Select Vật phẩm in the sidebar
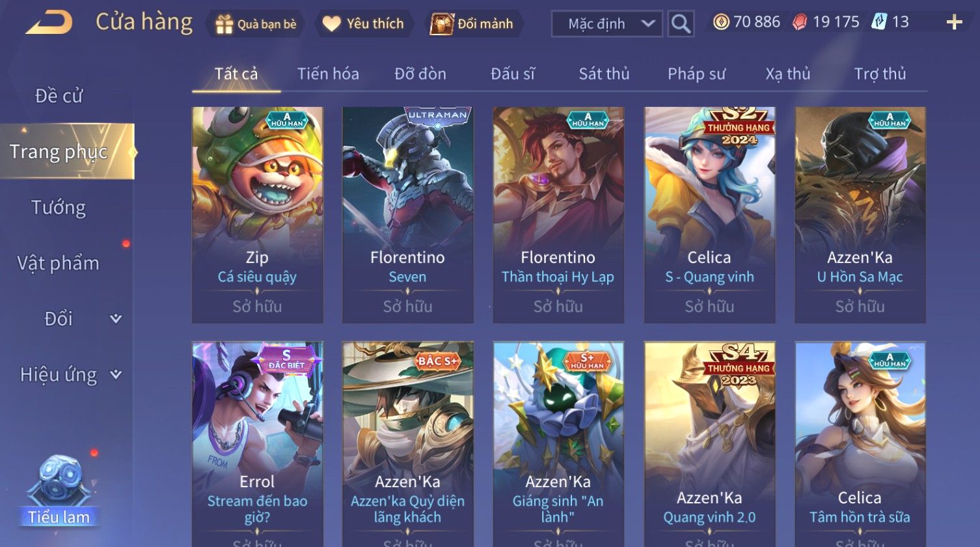Viewport: 980px width, 547px height. pyautogui.click(x=59, y=263)
